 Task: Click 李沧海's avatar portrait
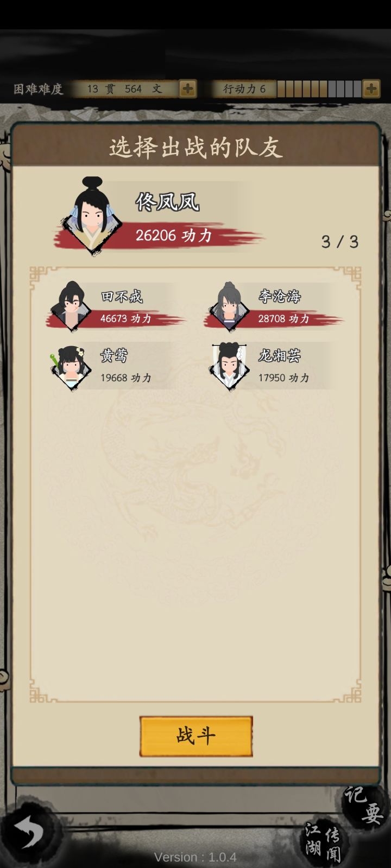click(229, 307)
